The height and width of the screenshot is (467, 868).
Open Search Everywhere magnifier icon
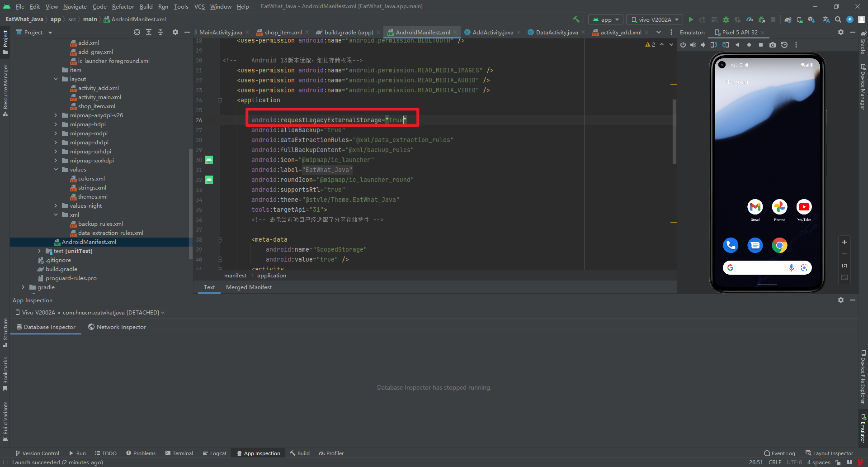838,19
